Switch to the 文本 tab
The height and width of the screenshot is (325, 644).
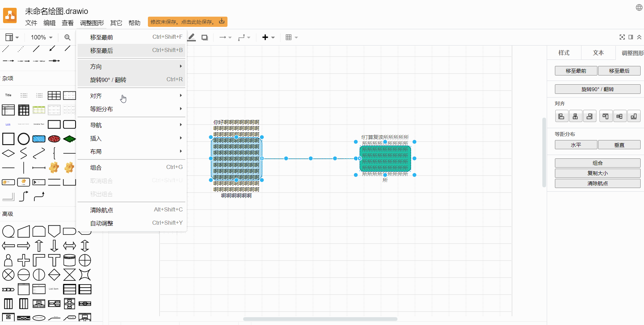pos(598,53)
